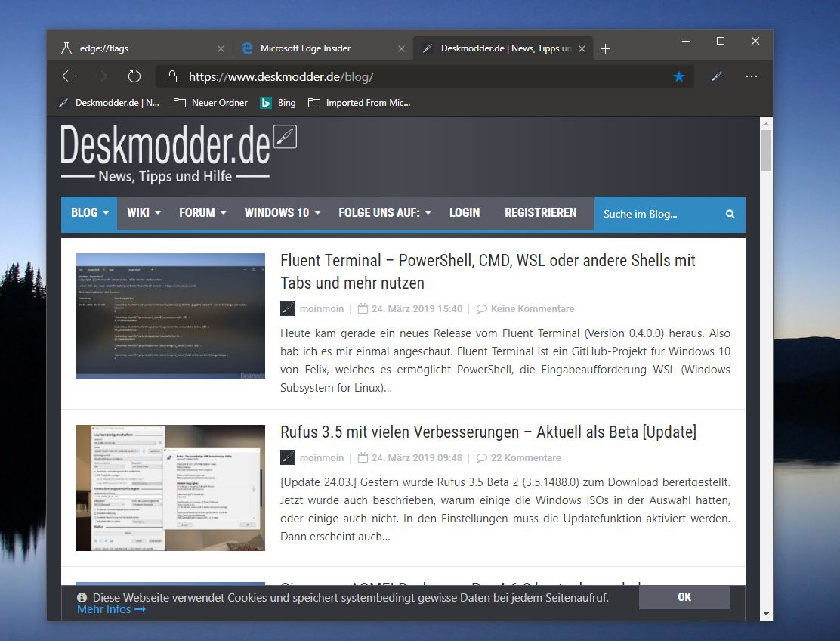This screenshot has width=840, height=641.
Task: Minimize the Edge browser window
Action: 686,42
